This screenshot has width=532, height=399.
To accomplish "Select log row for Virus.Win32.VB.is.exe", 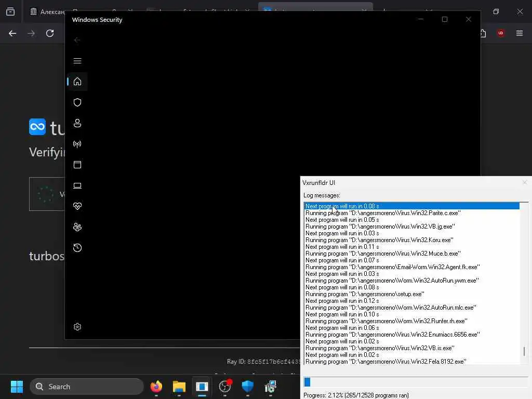I will 412,348.
